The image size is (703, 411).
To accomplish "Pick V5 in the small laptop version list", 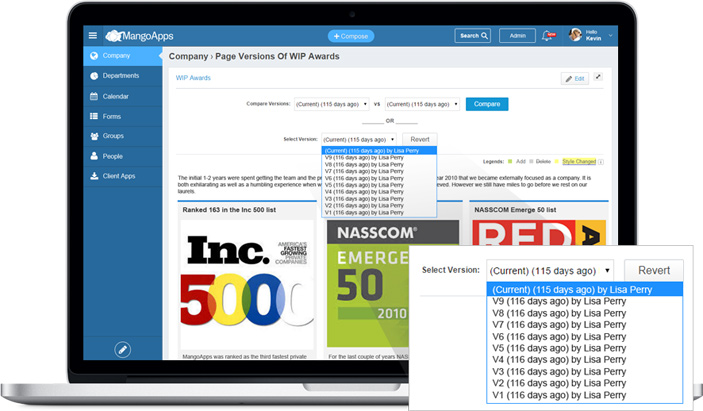I will [379, 185].
